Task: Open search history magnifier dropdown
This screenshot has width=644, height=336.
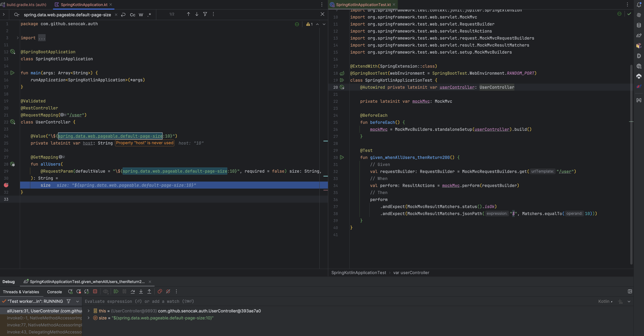Action: (x=16, y=15)
